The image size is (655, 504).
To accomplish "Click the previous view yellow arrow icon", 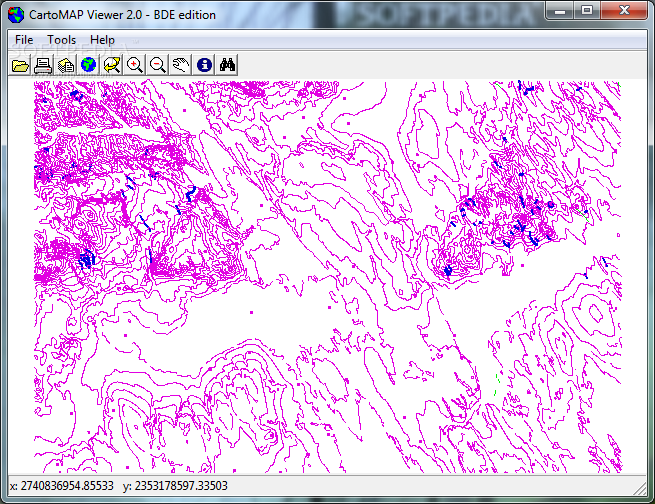I will (112, 65).
